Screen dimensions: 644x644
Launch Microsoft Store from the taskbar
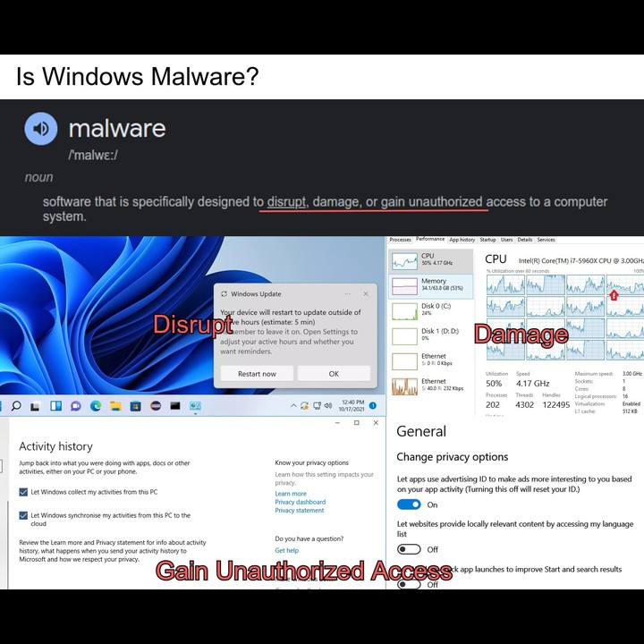point(136,406)
